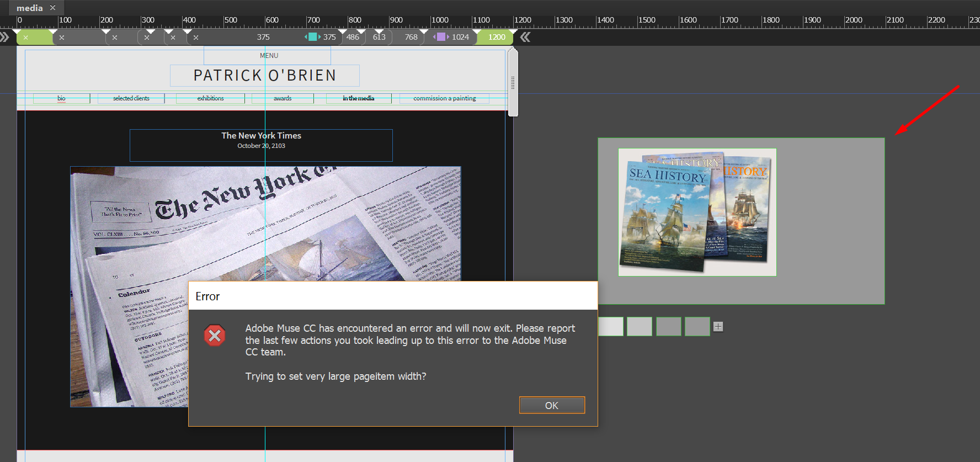Click the double-chevron right of the 1200 breakpoint

point(525,37)
